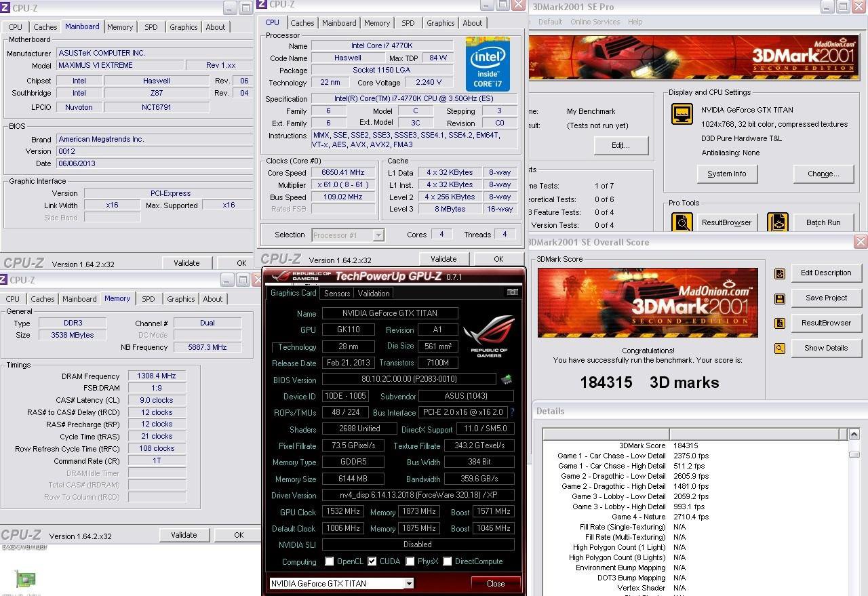Click the Display and CPU Settings monitor icon
The image size is (868, 596).
coord(682,114)
